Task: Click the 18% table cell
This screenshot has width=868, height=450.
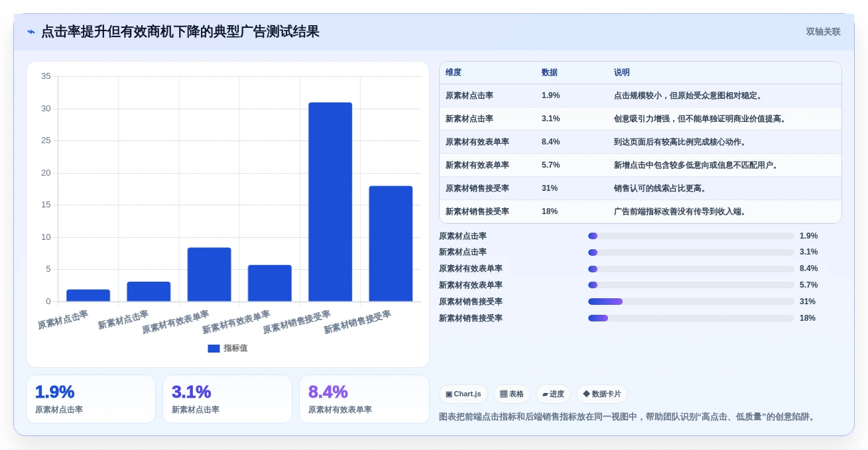Action: point(550,211)
